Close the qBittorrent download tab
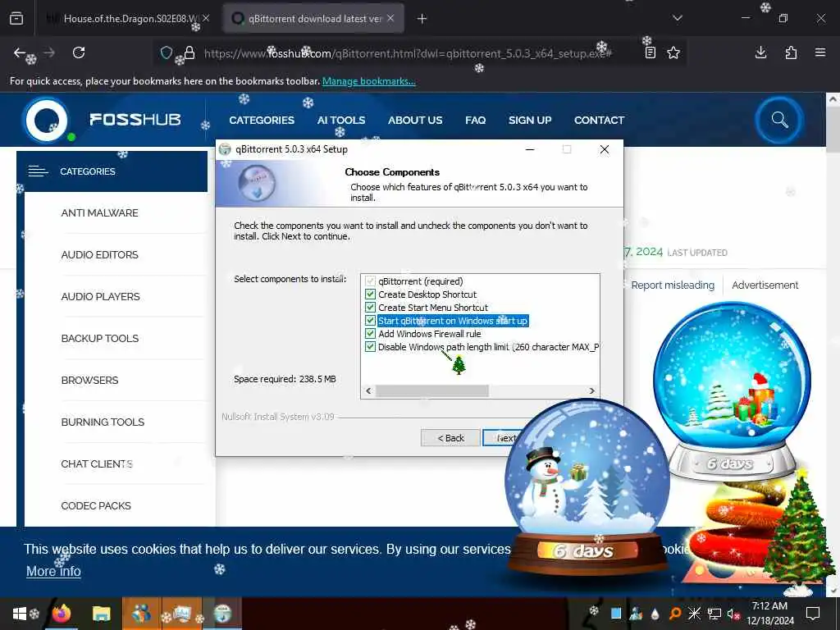 click(390, 18)
